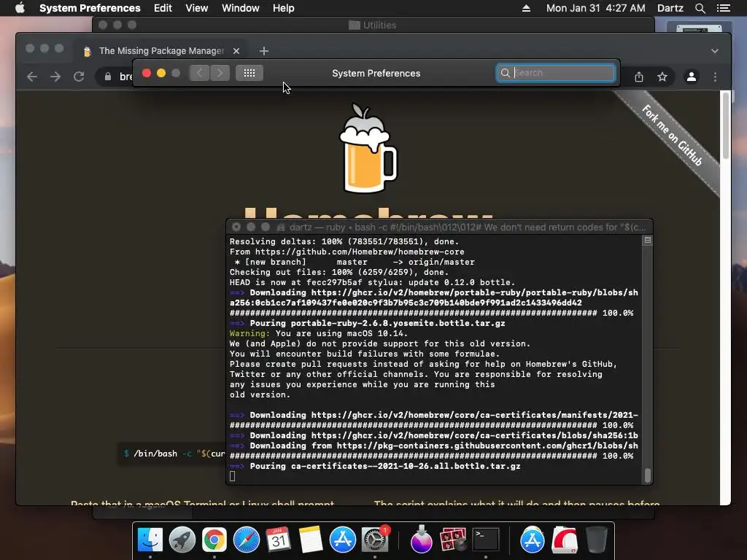This screenshot has height=560, width=747.
Task: Bookmark this page with the star icon
Action: [662, 77]
